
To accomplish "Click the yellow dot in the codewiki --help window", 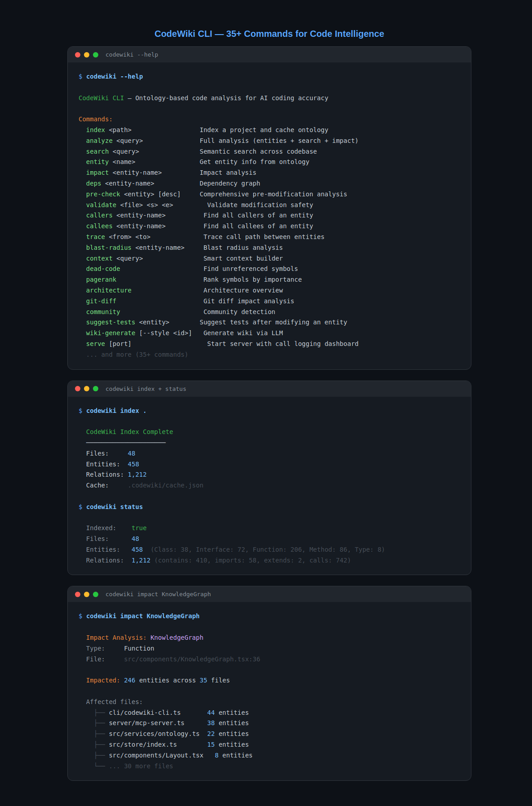I will [87, 55].
